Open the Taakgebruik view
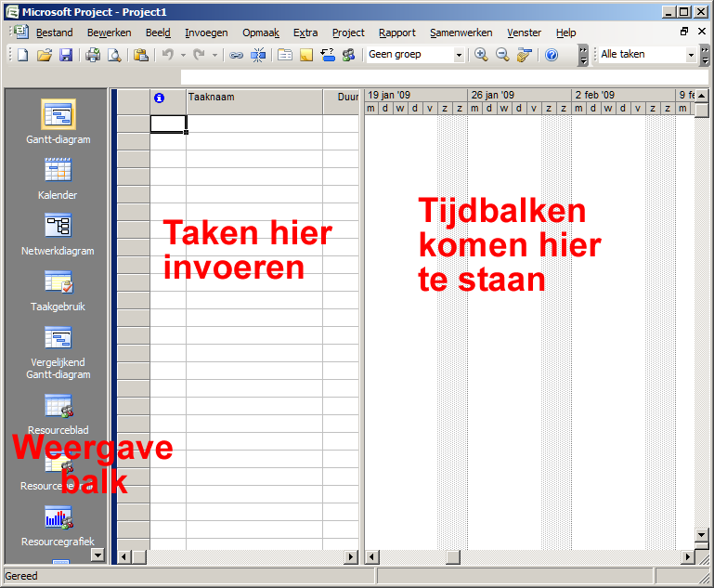The image size is (714, 588). click(58, 291)
